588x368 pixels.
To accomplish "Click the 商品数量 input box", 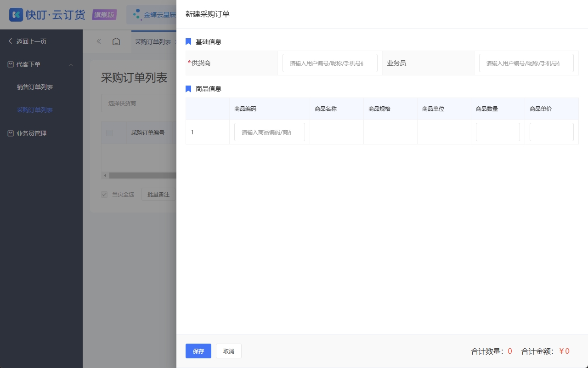I will 498,132.
